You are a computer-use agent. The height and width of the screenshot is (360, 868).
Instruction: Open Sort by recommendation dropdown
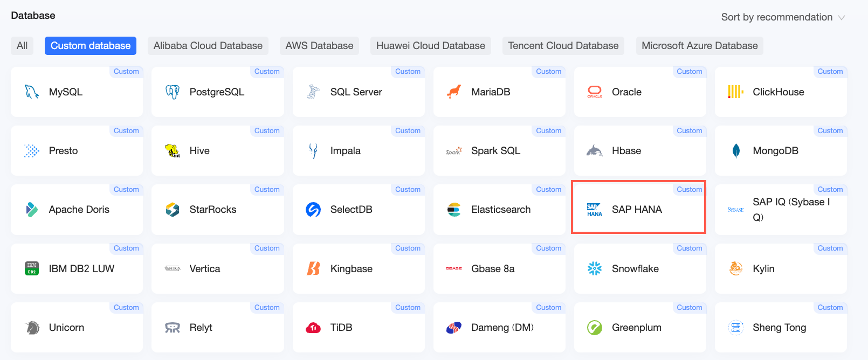coord(783,17)
